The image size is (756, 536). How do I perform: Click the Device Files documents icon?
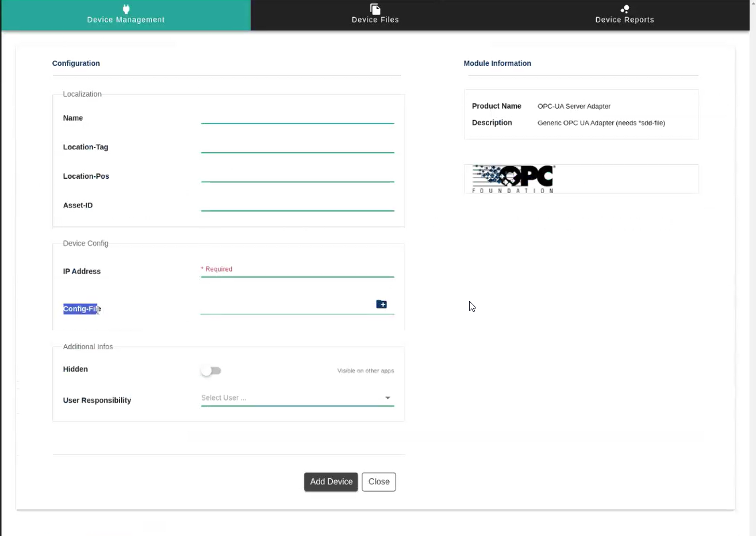[375, 9]
